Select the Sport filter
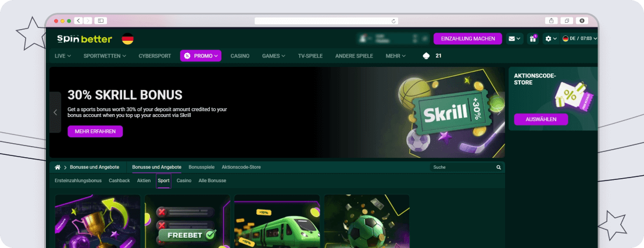The height and width of the screenshot is (248, 644). click(163, 180)
